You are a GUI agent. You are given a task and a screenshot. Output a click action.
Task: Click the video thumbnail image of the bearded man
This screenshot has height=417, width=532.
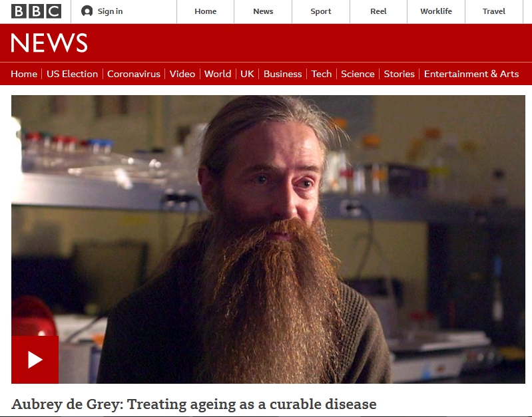(268, 239)
